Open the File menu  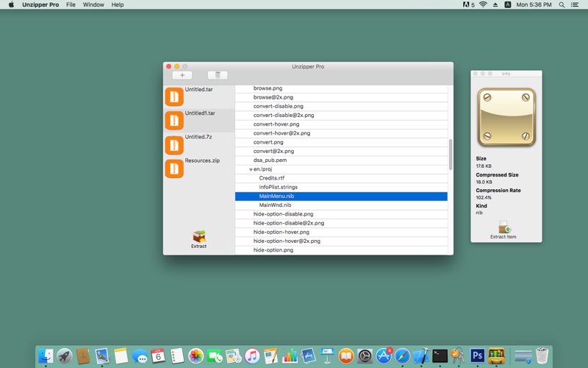(71, 4)
